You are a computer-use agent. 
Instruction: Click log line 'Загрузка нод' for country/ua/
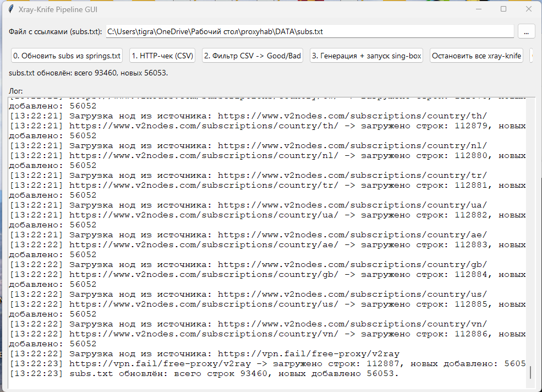coord(248,205)
